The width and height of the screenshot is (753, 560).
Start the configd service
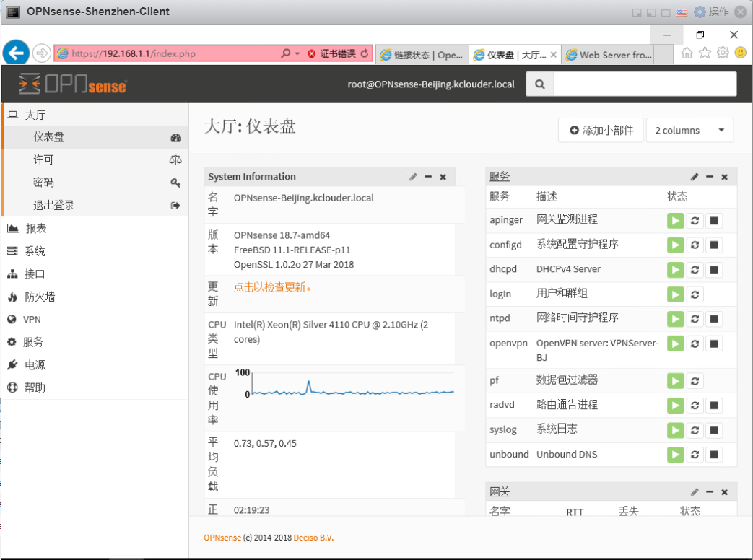coord(675,245)
